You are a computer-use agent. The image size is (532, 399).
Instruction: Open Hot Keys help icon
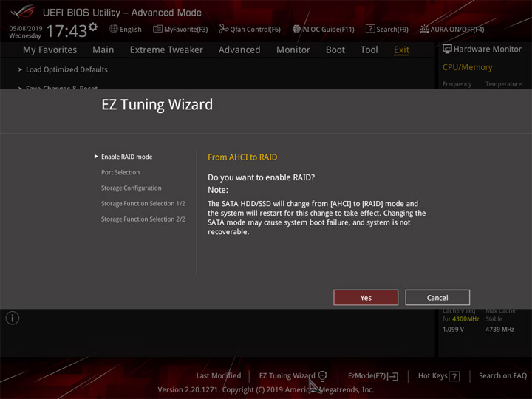pos(454,376)
